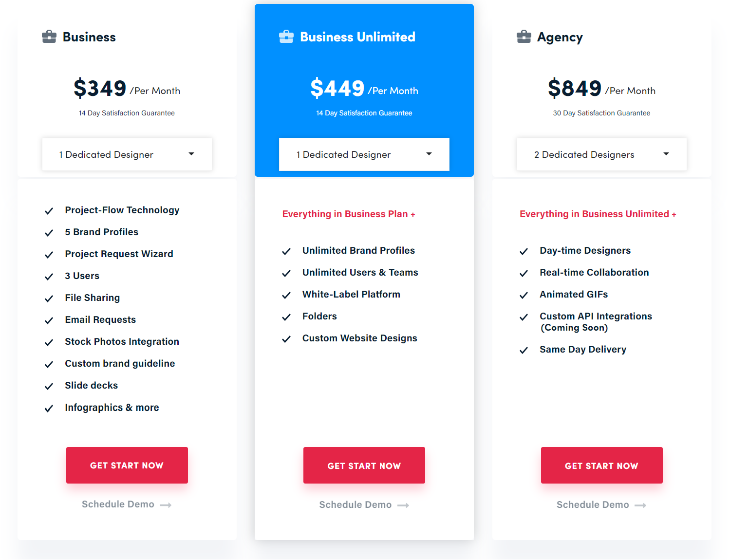Image resolution: width=730 pixels, height=560 pixels.
Task: Click the checkmark beside Same Day Delivery
Action: point(524,350)
